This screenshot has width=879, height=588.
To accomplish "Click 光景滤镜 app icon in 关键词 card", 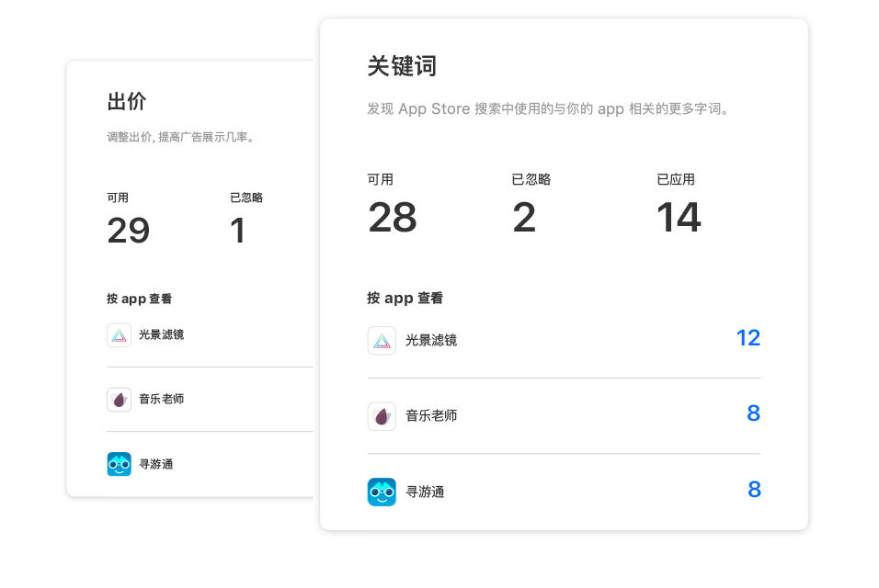I will point(382,341).
